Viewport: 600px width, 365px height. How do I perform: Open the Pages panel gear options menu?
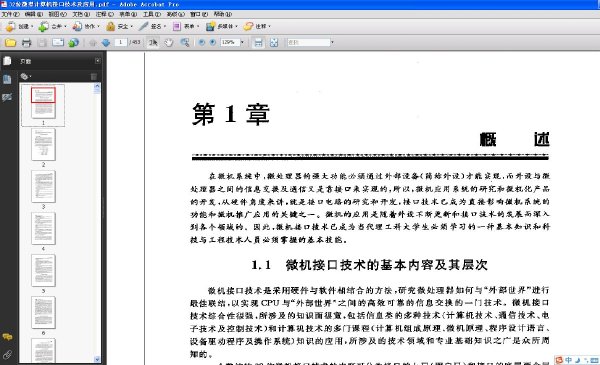click(26, 77)
